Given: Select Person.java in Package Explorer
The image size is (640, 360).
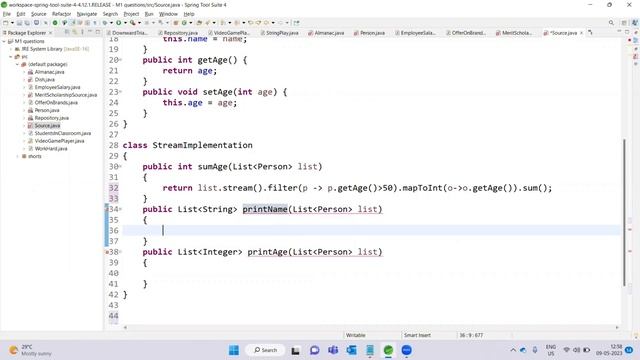Looking at the screenshot, I should (47, 110).
